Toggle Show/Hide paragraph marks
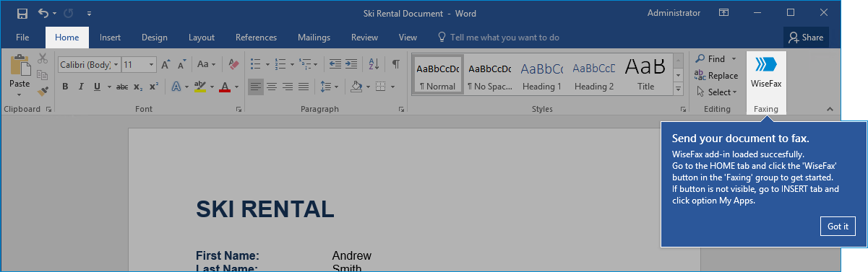The width and height of the screenshot is (868, 272). point(395,64)
